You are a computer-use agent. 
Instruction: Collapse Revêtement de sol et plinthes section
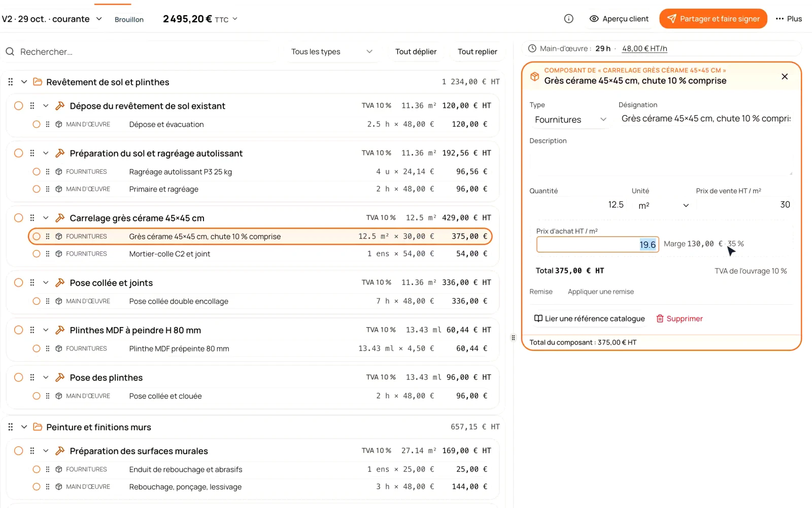(24, 82)
